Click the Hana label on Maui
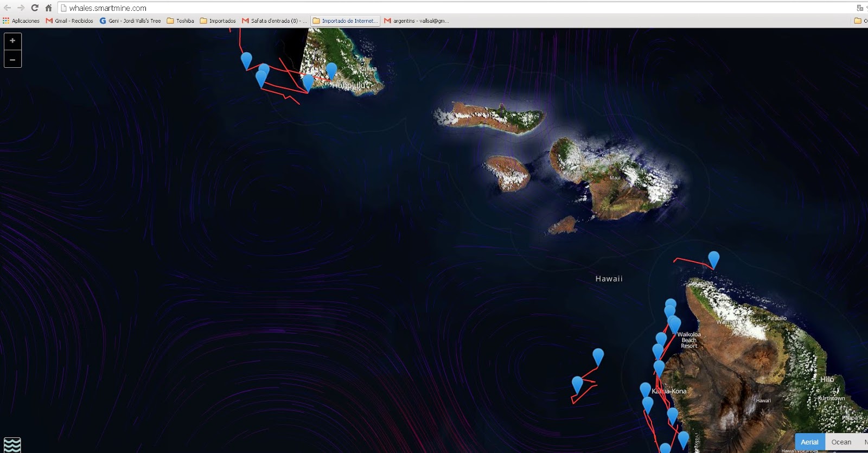 (x=671, y=186)
